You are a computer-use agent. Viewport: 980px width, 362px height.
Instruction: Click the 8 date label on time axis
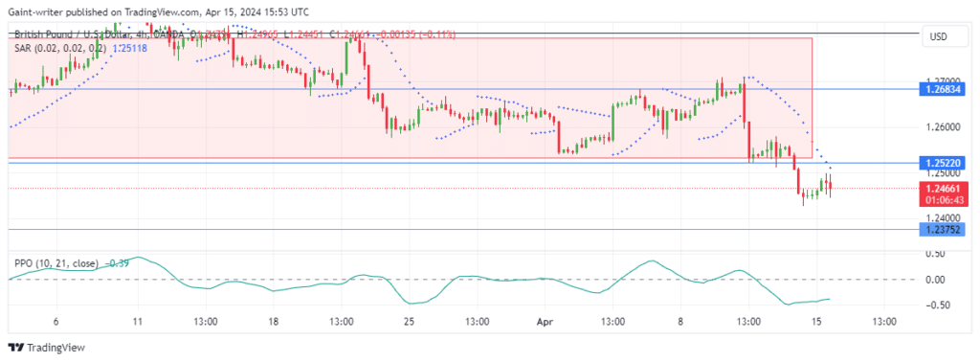680,323
